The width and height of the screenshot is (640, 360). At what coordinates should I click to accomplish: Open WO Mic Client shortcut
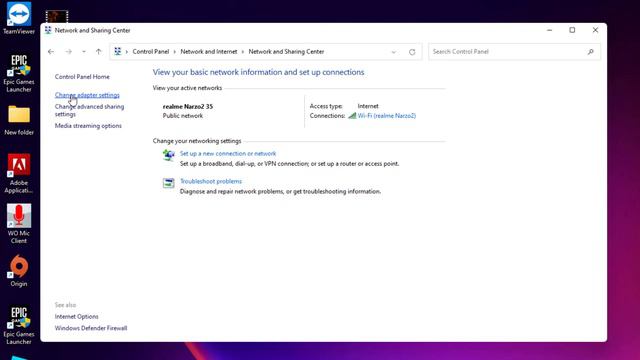[x=19, y=224]
